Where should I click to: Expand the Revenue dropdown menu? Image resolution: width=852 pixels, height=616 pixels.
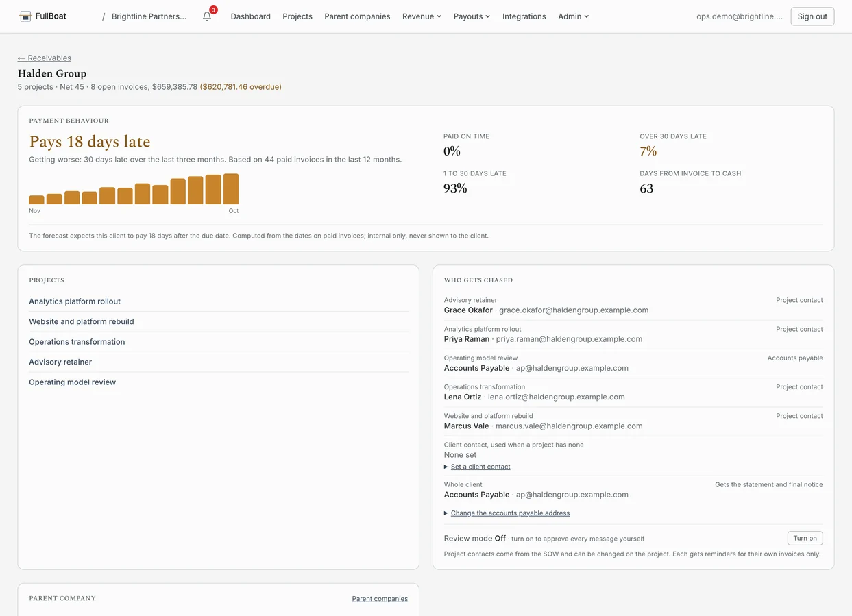click(x=422, y=16)
